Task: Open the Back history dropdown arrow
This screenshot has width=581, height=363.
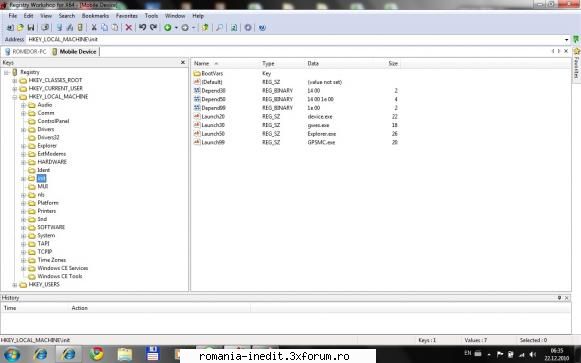Action: 176,28
